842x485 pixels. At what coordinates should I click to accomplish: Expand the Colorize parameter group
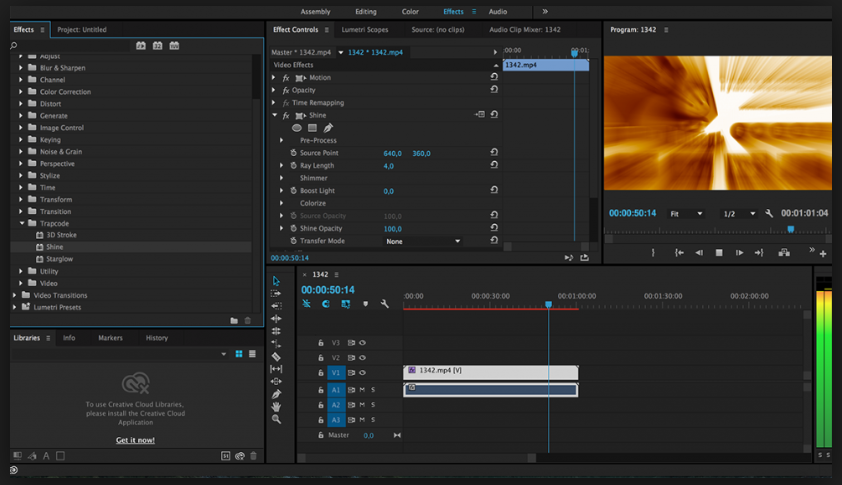click(x=281, y=203)
